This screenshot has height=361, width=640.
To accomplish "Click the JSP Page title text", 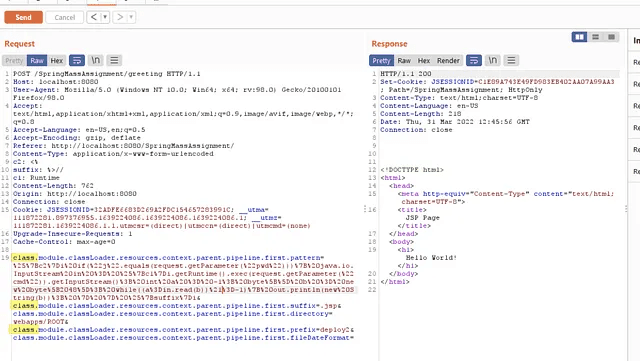I will [x=422, y=218].
